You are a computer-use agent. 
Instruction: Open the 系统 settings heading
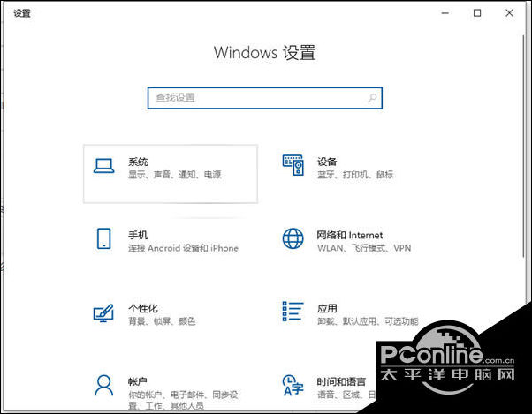[138, 162]
